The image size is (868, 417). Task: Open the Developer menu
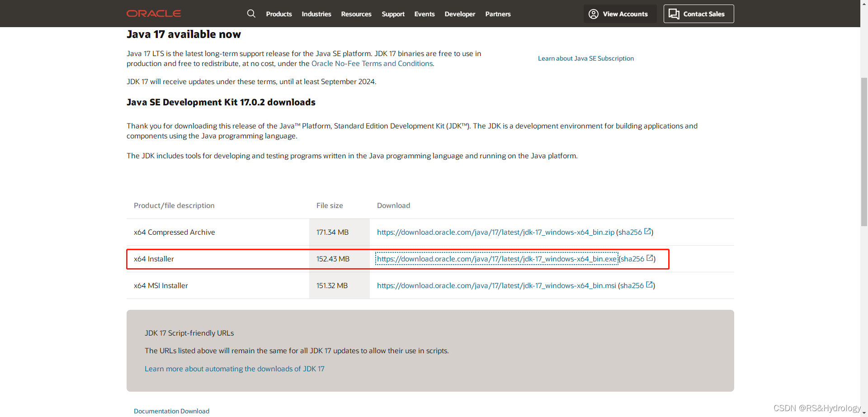tap(460, 14)
